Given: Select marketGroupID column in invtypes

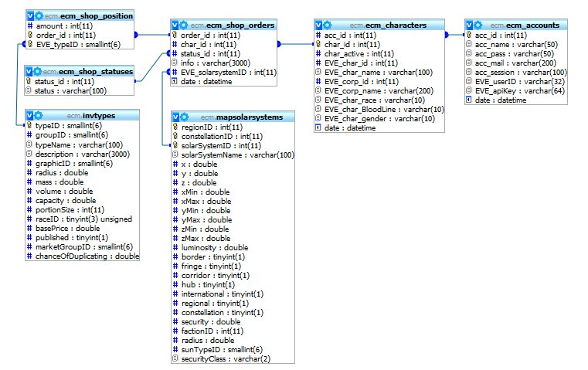Looking at the screenshot, I should 83,246.
